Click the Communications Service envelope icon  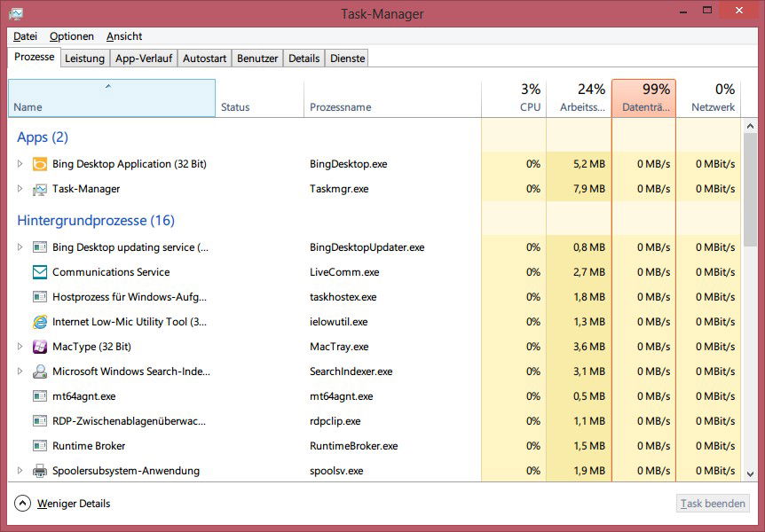coord(40,272)
